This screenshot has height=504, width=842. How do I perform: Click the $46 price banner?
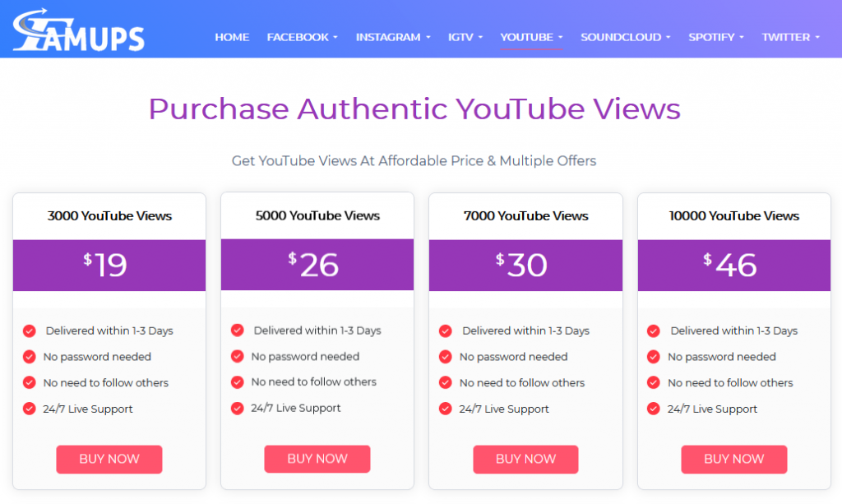(734, 265)
